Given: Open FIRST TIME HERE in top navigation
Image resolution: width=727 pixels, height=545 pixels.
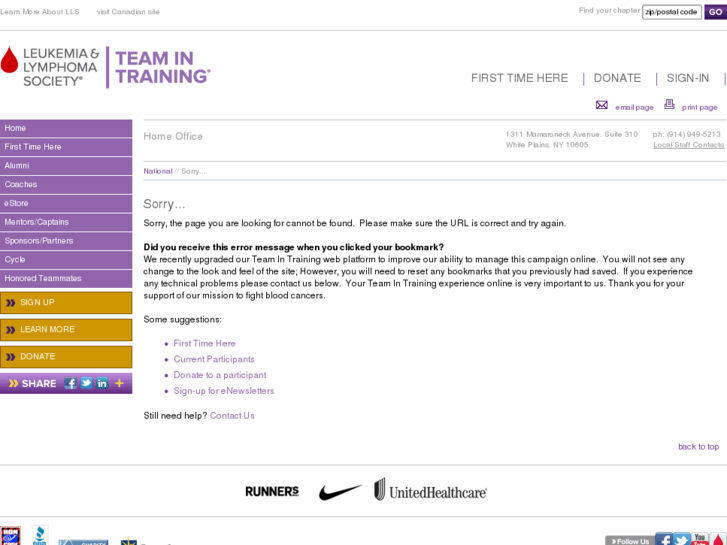Looking at the screenshot, I should coord(519,78).
